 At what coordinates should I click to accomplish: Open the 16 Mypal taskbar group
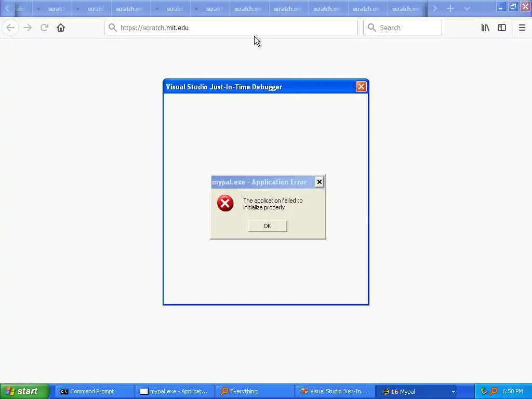point(416,392)
